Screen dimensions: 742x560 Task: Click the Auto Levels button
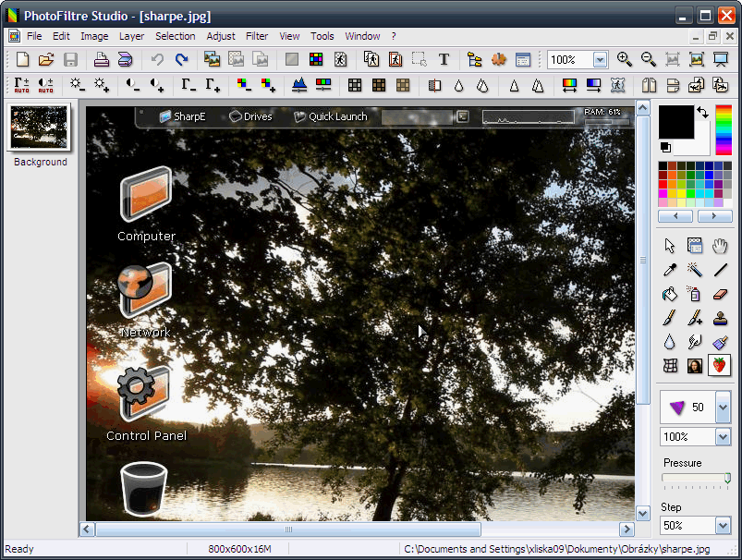(20, 85)
